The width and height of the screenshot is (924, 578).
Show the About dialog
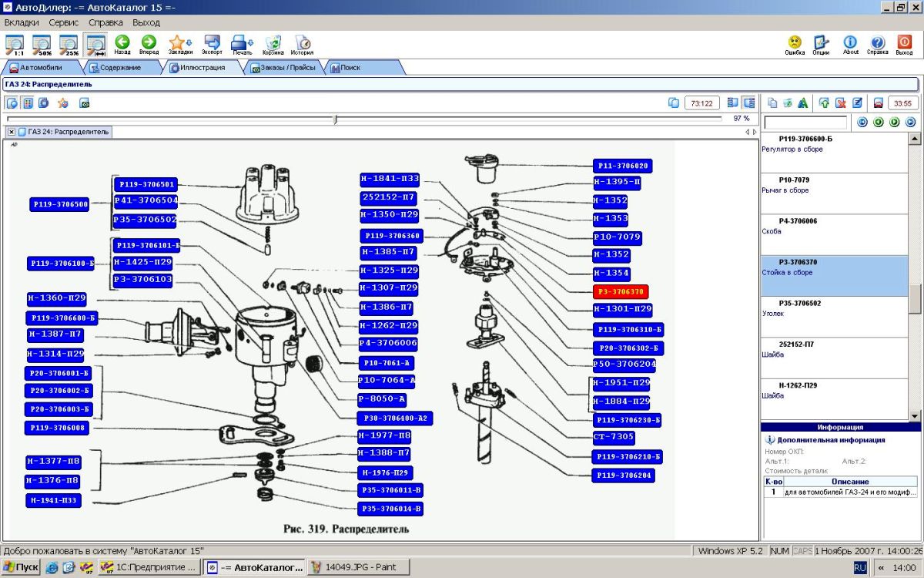[x=850, y=45]
